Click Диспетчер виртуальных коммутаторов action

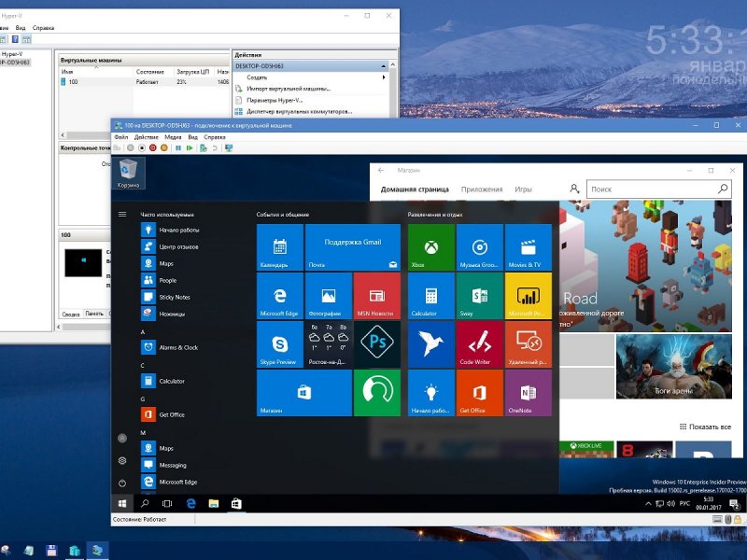(x=299, y=111)
